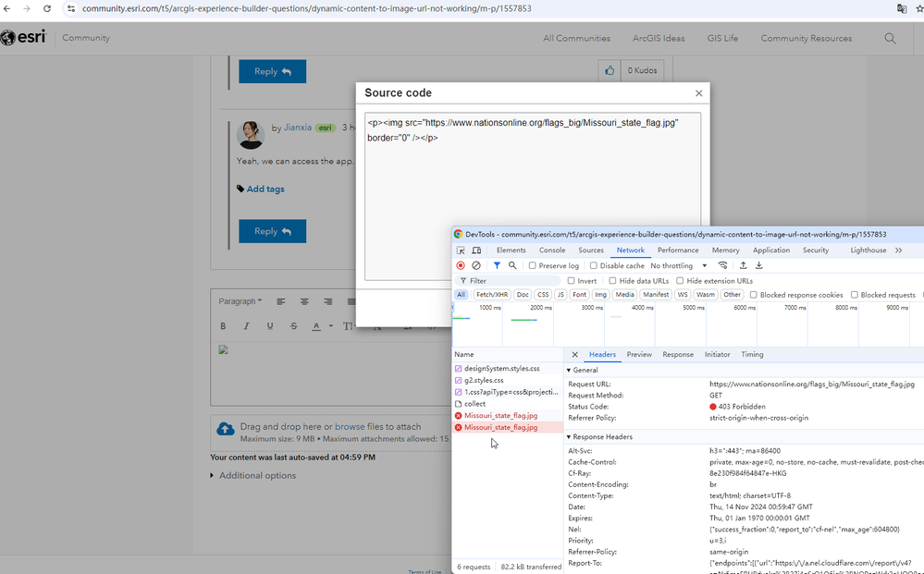Open the Paragraph format dropdown
924x574 pixels.
click(240, 301)
